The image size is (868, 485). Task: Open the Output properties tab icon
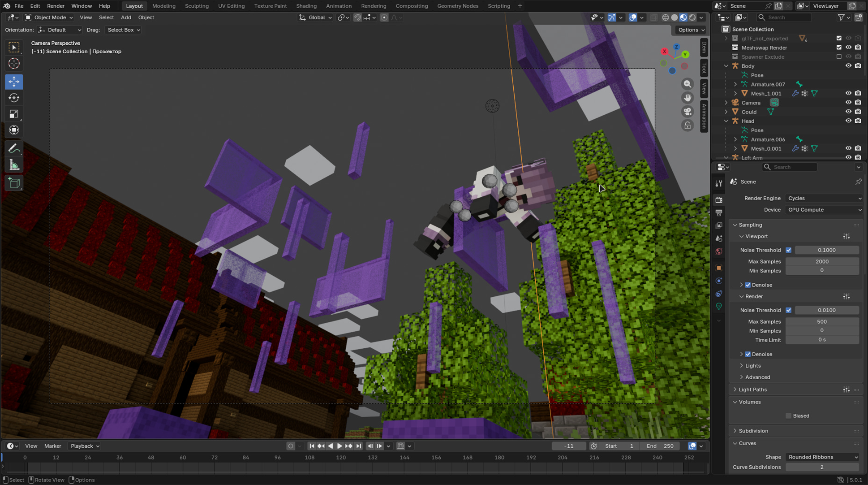coord(719,213)
